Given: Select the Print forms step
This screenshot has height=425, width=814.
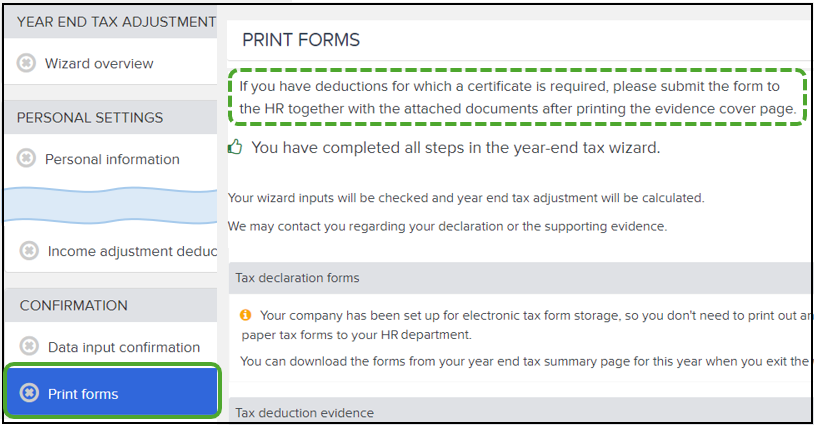Looking at the screenshot, I should point(112,392).
